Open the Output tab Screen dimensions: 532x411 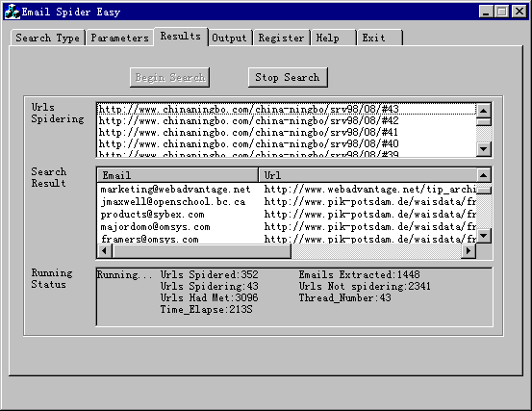229,38
